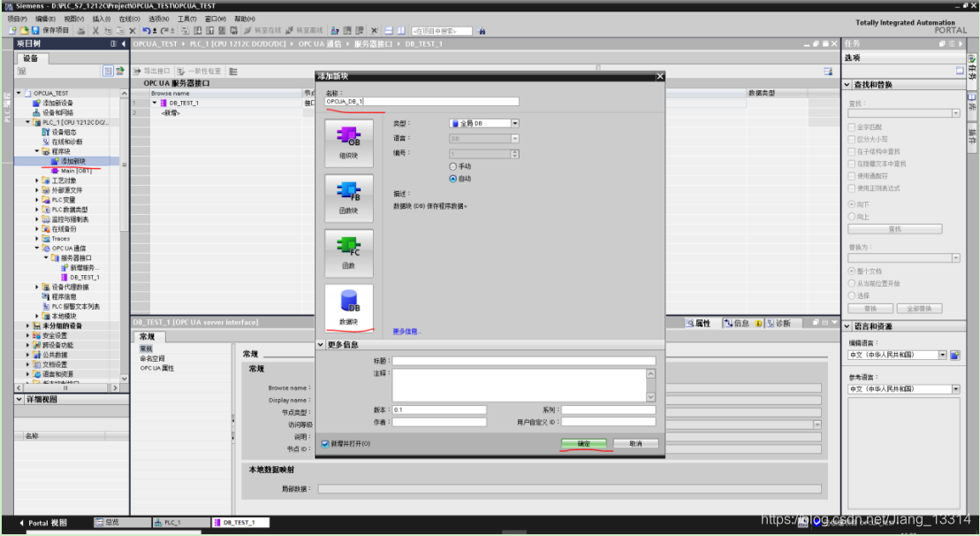Expand the 工艺对象 tree node
Screen dimensions: 980x536
point(37,180)
